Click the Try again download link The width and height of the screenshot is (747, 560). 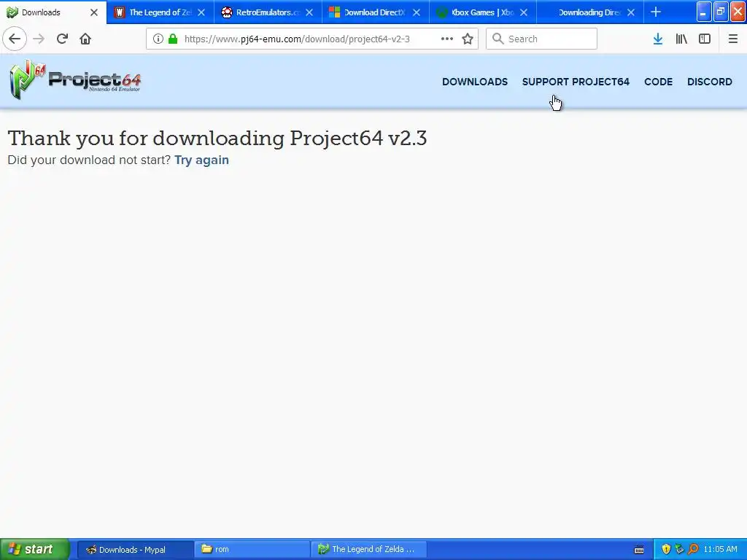coord(201,160)
